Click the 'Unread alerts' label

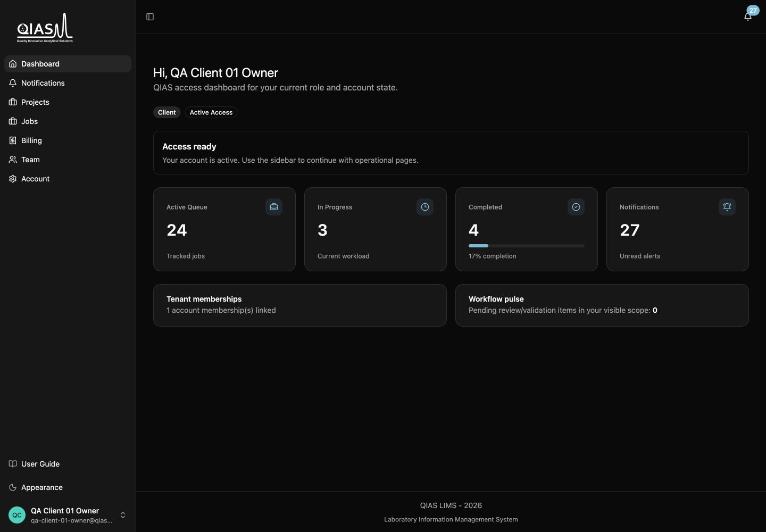tap(640, 256)
